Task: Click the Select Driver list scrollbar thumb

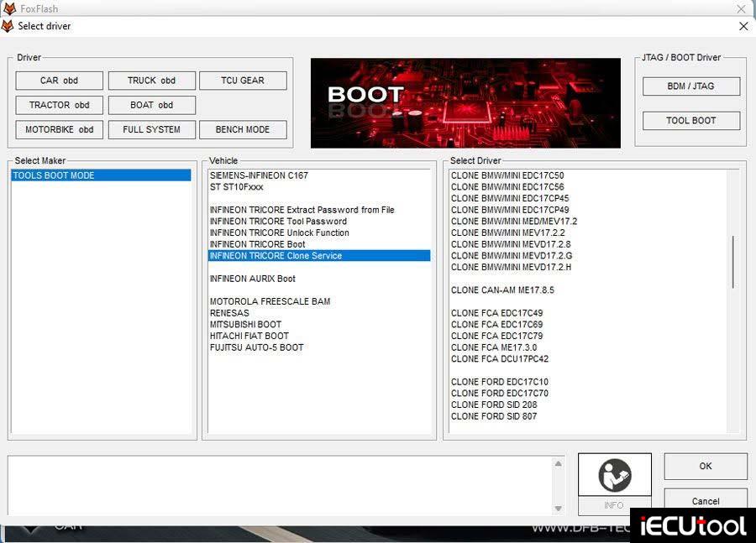Action: coord(732,262)
